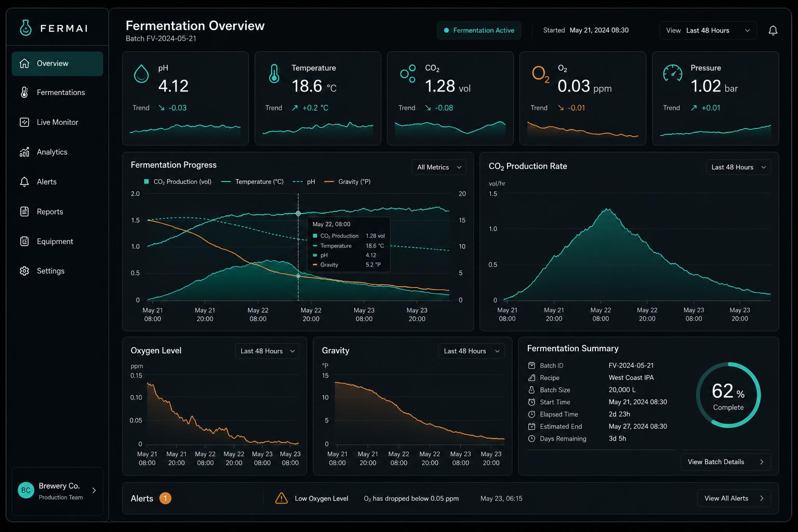Click the 'May 23, 06:15' alert timestamp
Screen dimensions: 798x532
pos(501,498)
